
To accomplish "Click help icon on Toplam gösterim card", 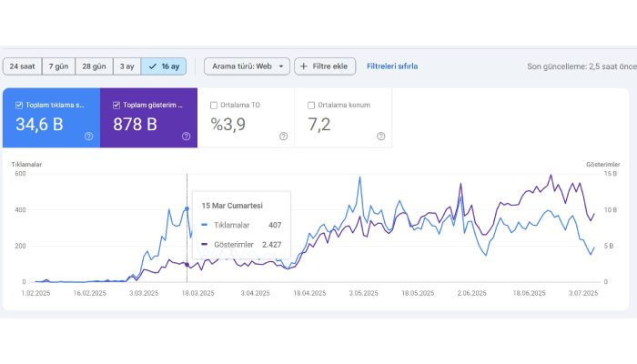I will 186,136.
